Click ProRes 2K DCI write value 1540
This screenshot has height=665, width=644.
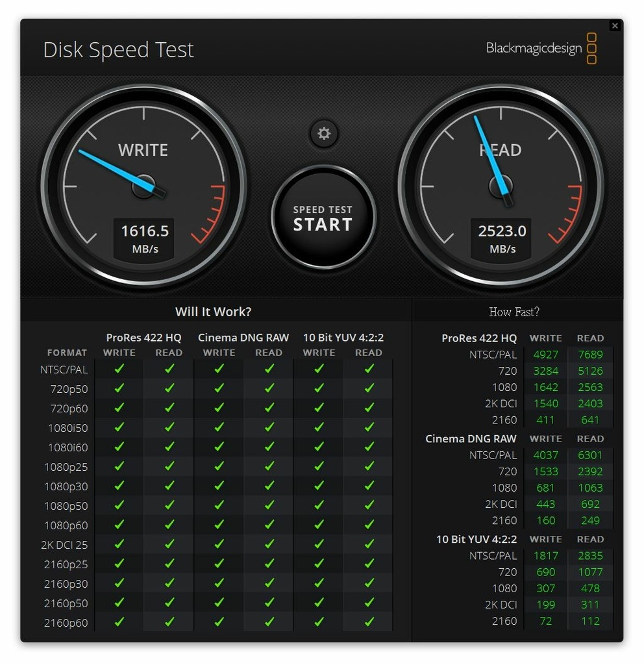point(545,404)
